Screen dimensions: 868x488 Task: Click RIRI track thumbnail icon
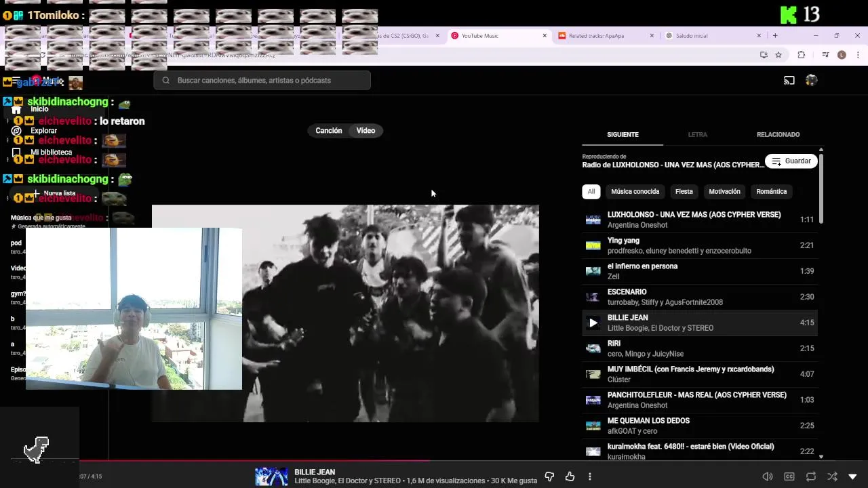(593, 348)
